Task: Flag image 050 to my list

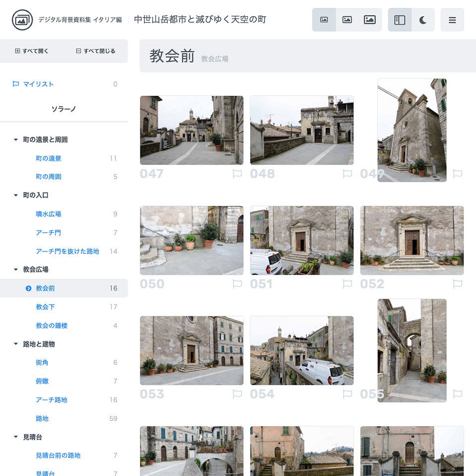Action: click(x=237, y=284)
